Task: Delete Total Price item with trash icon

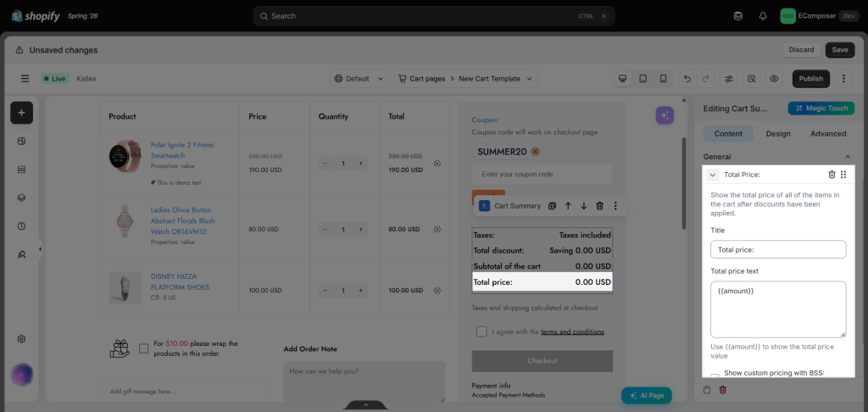Action: click(x=832, y=175)
